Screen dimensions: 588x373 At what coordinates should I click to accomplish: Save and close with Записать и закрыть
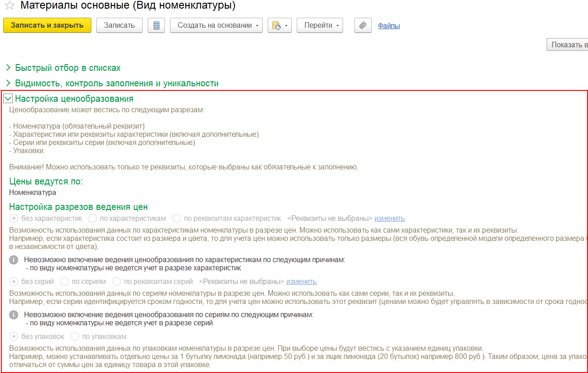pyautogui.click(x=47, y=25)
